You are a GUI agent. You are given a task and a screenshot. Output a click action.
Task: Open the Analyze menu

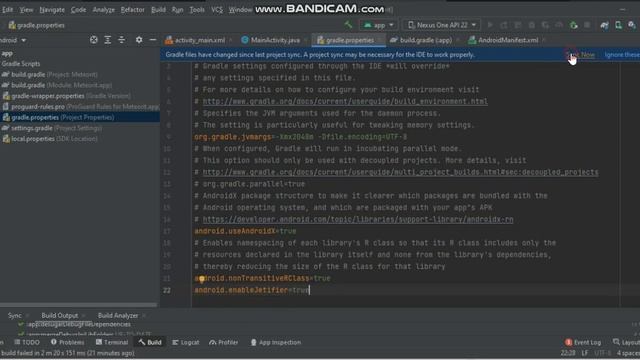[x=103, y=9]
